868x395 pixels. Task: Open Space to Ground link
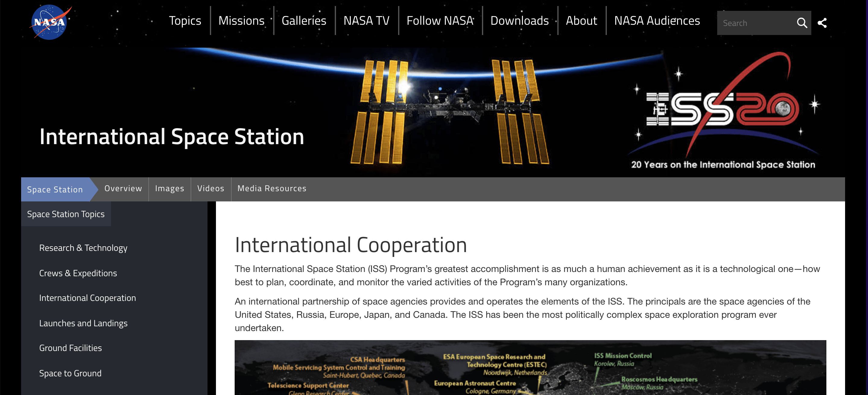(70, 373)
